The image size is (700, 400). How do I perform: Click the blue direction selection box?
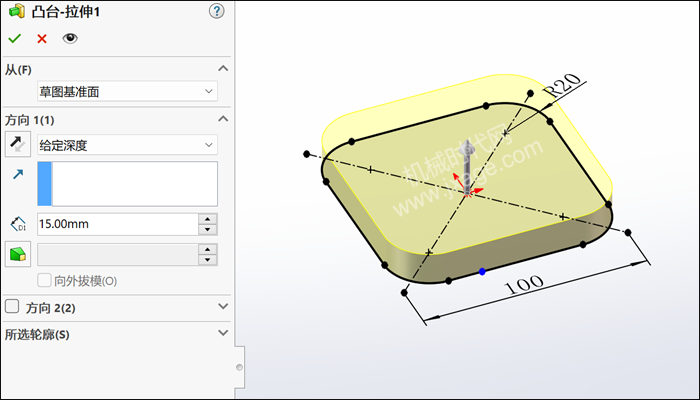click(127, 184)
